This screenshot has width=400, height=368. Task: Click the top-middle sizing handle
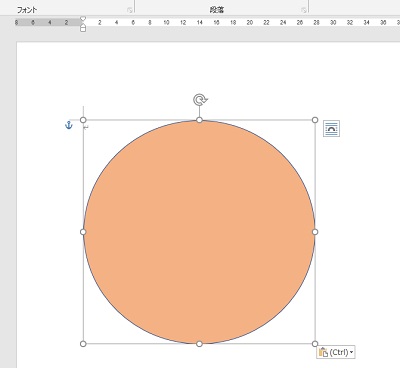point(199,120)
